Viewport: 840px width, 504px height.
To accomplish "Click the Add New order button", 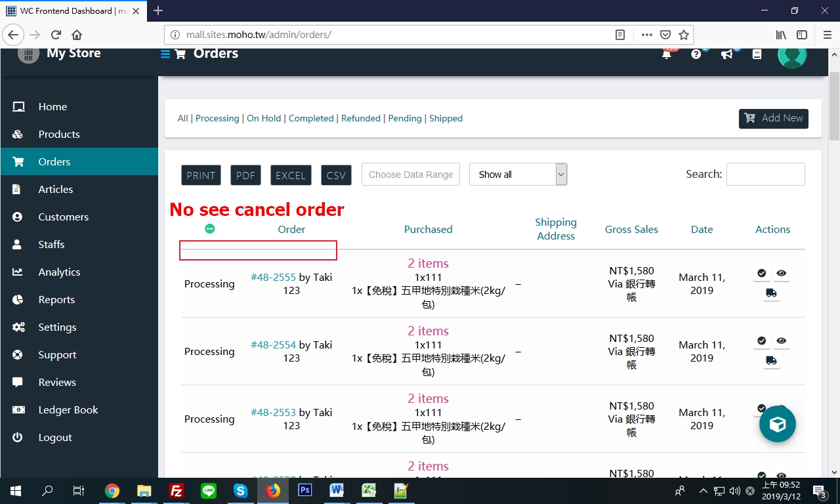I will pyautogui.click(x=774, y=119).
